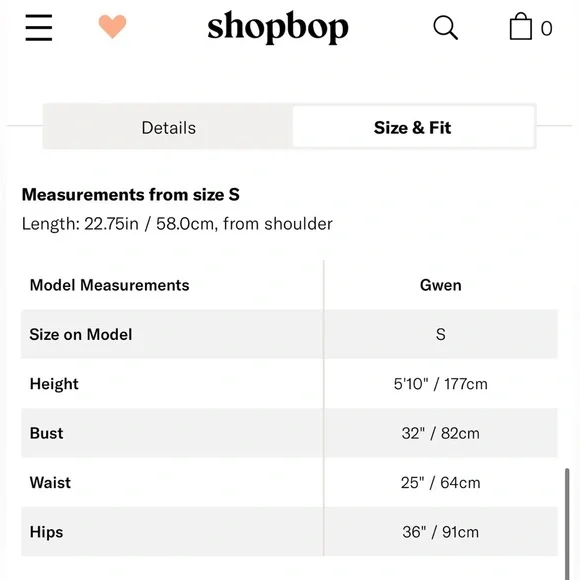Switch to the Details tab
The height and width of the screenshot is (580, 580).
(168, 128)
